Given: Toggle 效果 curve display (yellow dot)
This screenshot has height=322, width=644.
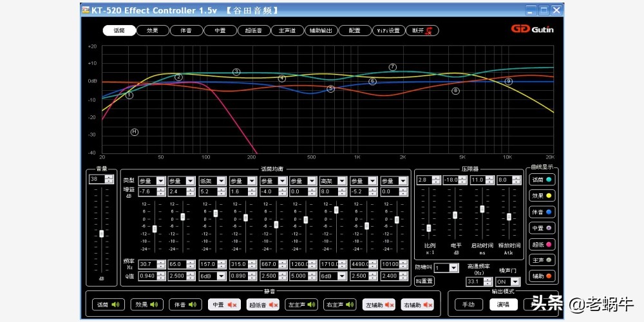Looking at the screenshot, I should click(542, 196).
